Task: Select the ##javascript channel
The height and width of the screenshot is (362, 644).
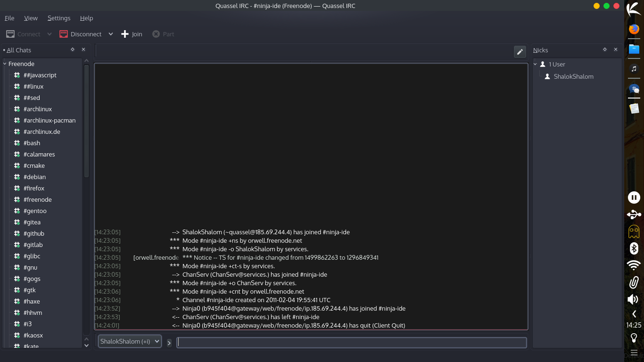Action: click(40, 75)
